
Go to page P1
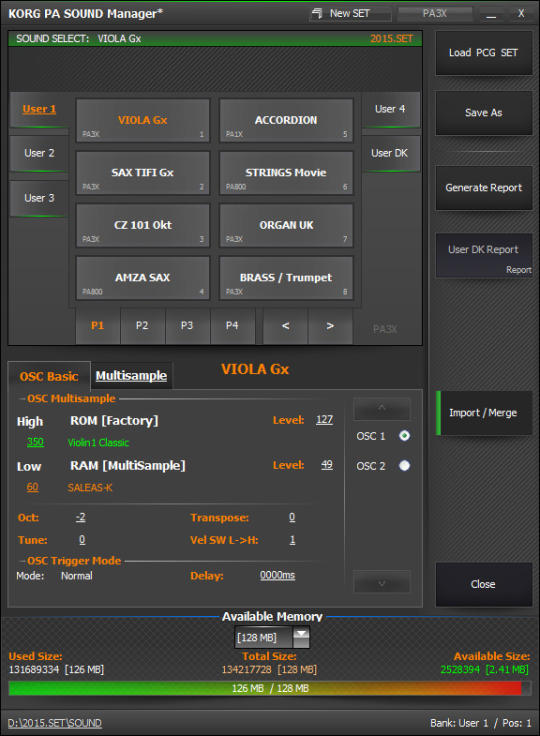point(98,326)
